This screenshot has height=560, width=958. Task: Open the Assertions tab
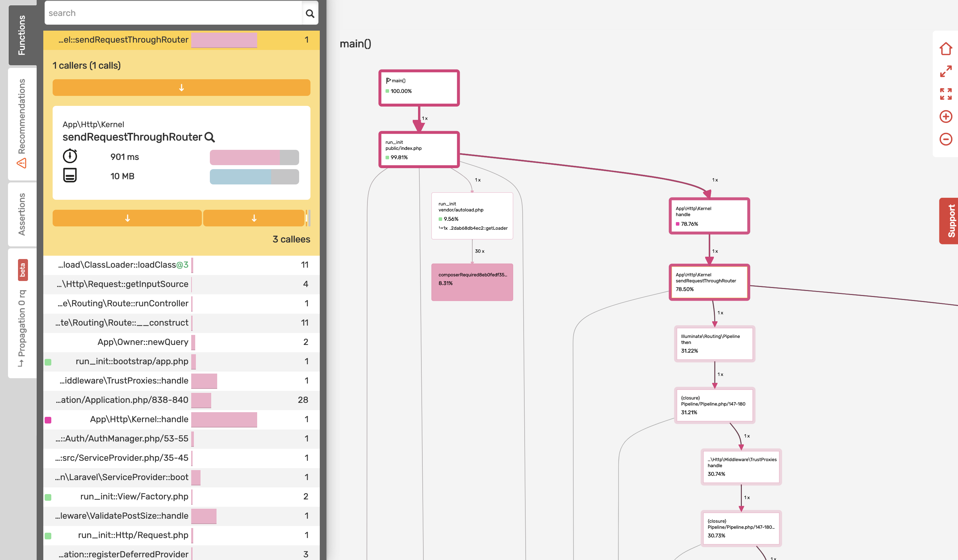point(22,214)
